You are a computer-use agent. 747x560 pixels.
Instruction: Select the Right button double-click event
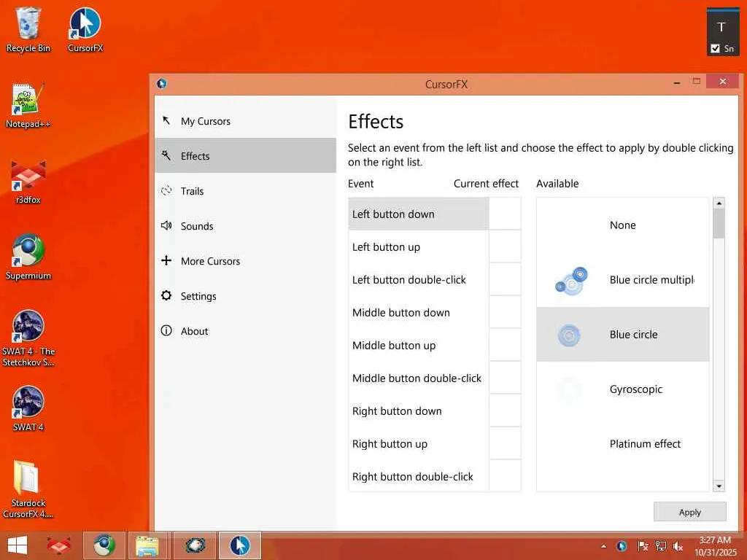click(x=418, y=476)
